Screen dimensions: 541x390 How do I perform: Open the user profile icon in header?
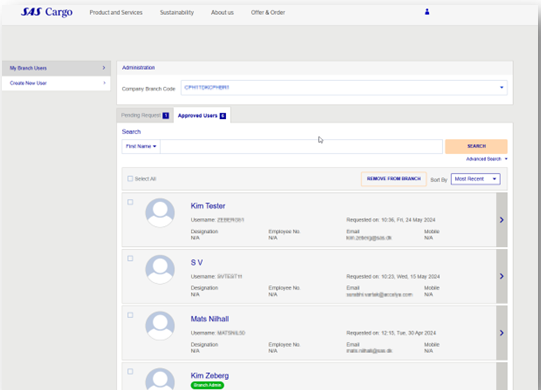coord(427,12)
